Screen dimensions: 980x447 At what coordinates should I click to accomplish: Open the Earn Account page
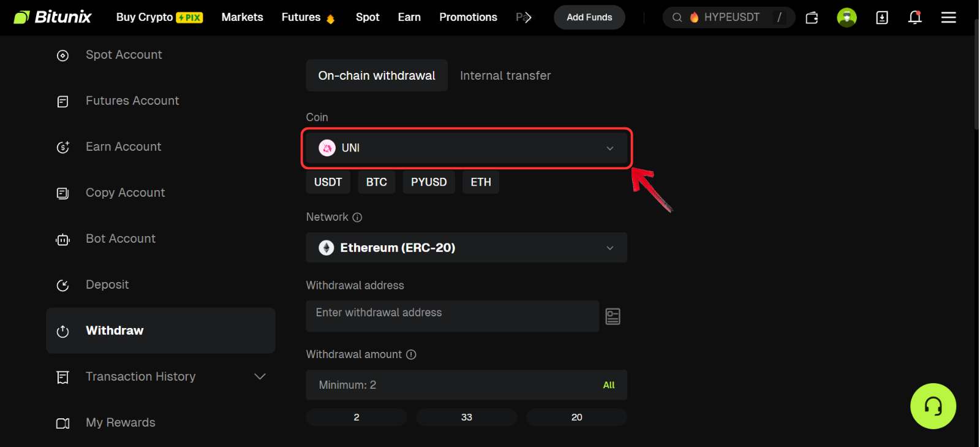coord(123,147)
